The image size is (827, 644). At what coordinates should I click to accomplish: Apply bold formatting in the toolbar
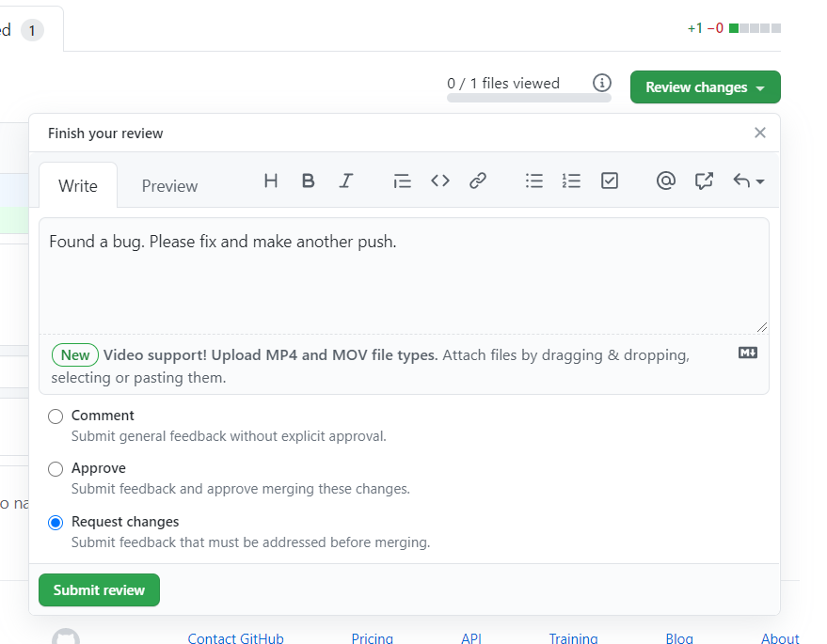click(308, 181)
